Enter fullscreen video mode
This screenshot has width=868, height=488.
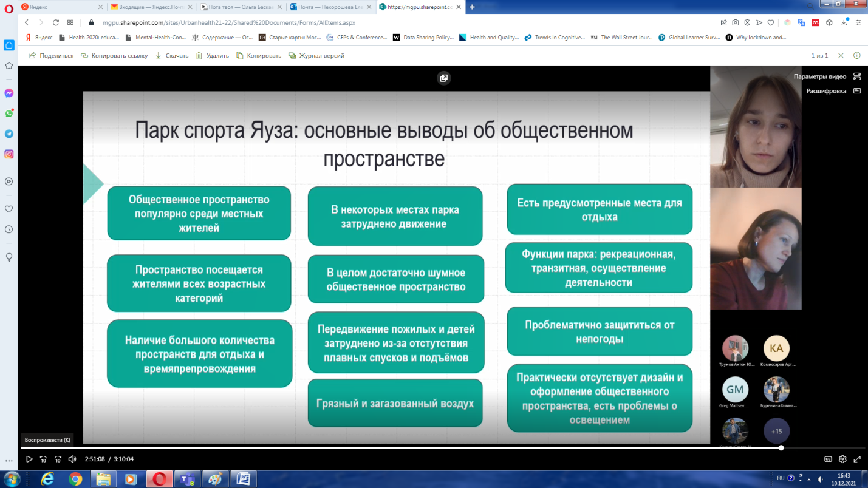click(x=857, y=459)
